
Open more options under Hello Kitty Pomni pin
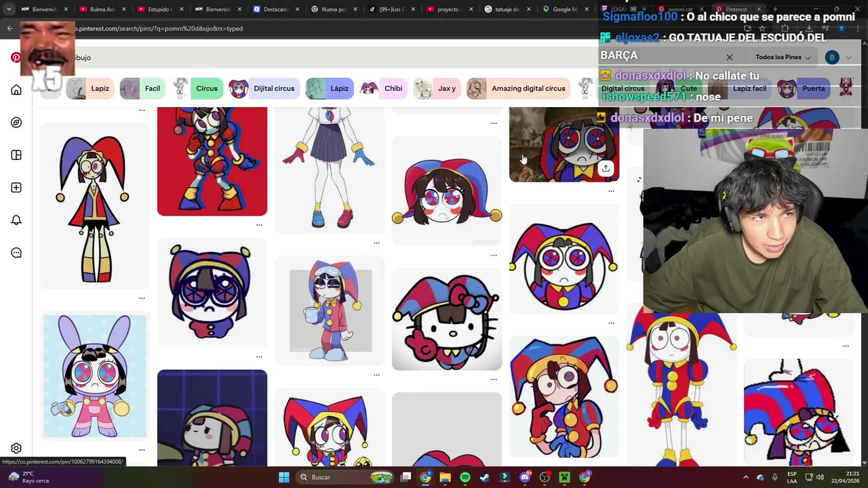494,380
